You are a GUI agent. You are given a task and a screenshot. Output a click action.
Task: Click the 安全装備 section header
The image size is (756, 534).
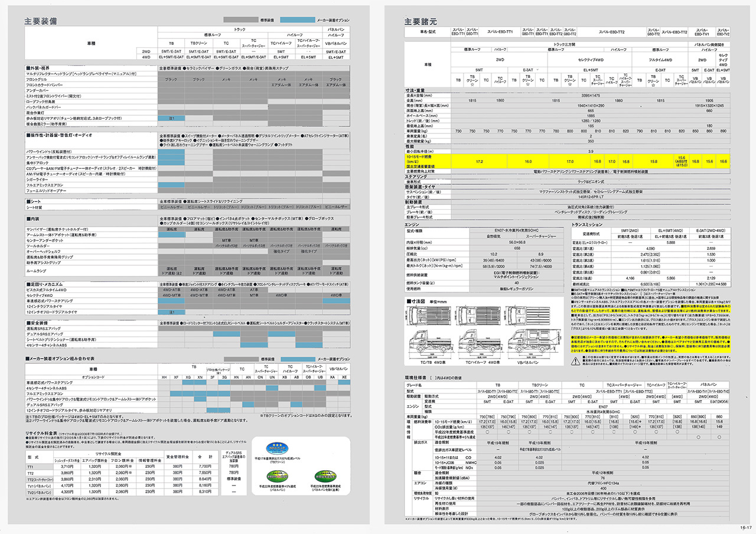point(38,322)
